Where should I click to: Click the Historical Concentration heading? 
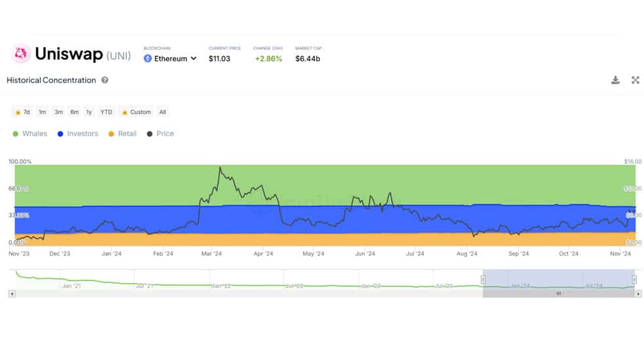tap(51, 80)
